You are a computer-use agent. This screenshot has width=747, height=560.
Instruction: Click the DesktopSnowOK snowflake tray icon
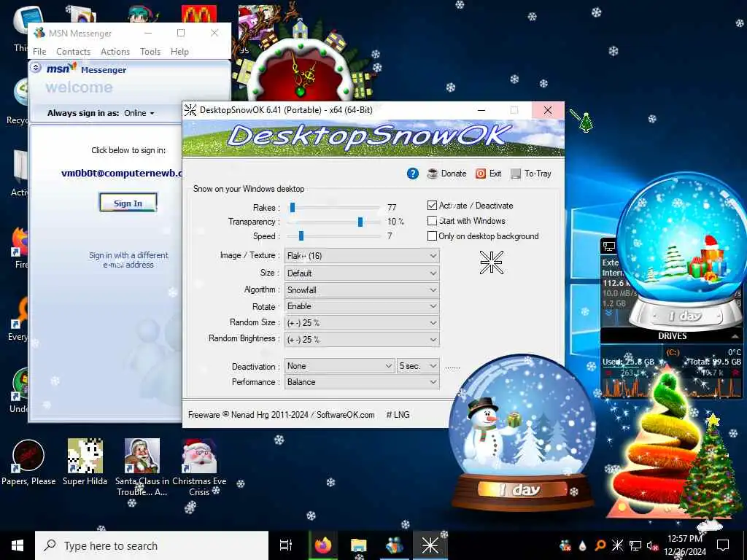[x=617, y=545]
